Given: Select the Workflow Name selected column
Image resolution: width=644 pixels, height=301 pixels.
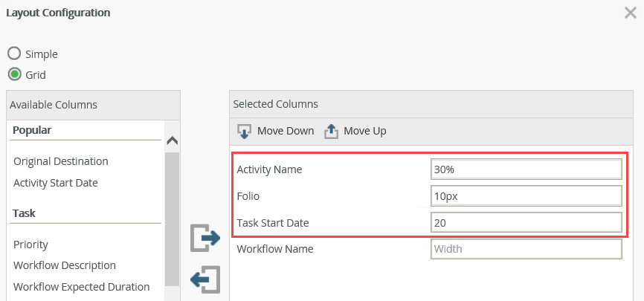Looking at the screenshot, I should 275,249.
